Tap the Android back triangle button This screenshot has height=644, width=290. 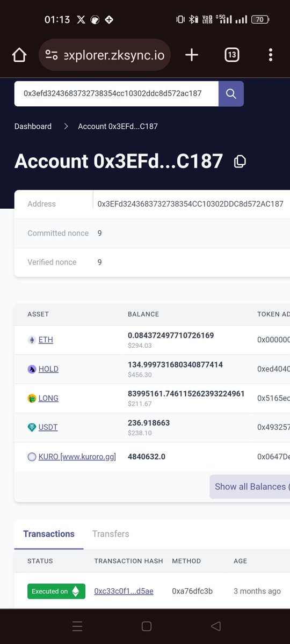[x=216, y=626]
